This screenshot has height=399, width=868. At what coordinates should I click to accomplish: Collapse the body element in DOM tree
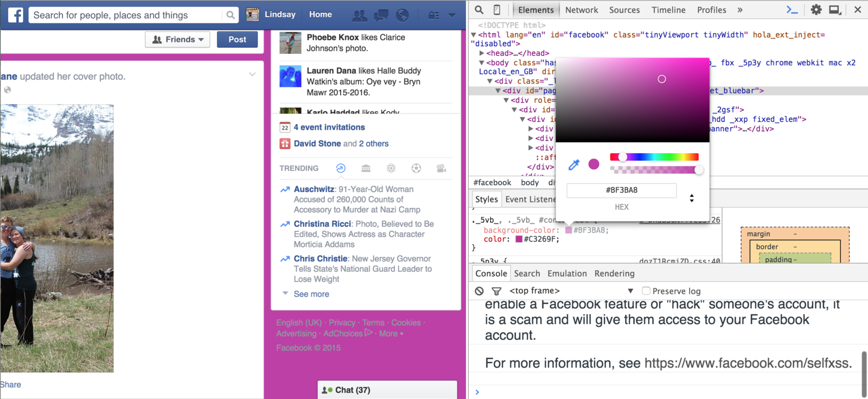(482, 63)
